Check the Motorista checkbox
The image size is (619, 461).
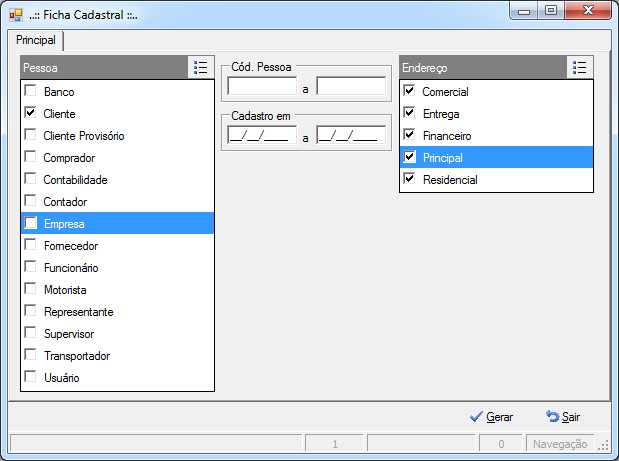tap(30, 289)
